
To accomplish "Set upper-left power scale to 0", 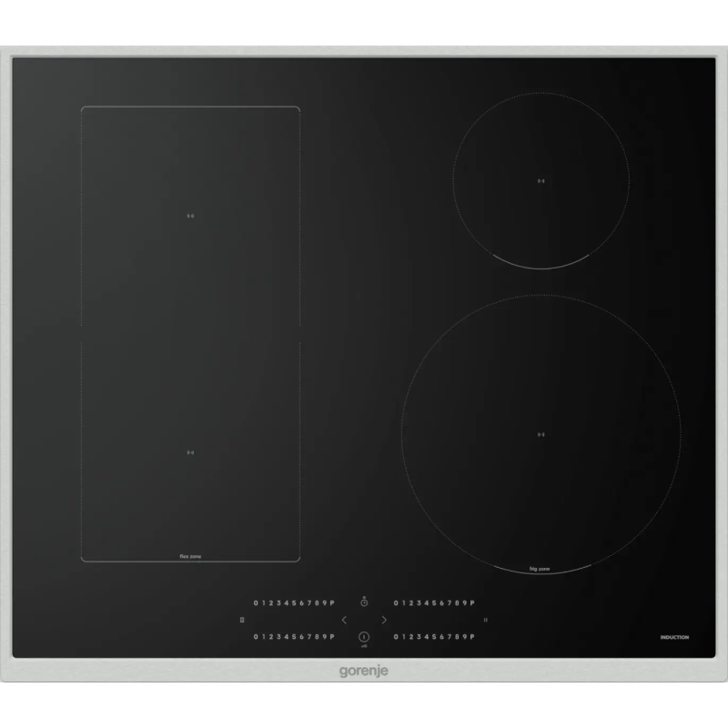I will tap(256, 603).
